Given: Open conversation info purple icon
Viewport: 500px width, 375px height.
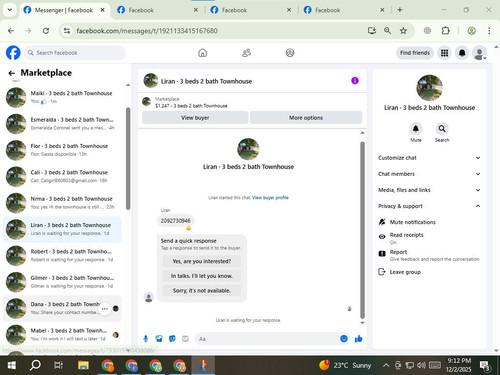Looking at the screenshot, I should tap(355, 81).
